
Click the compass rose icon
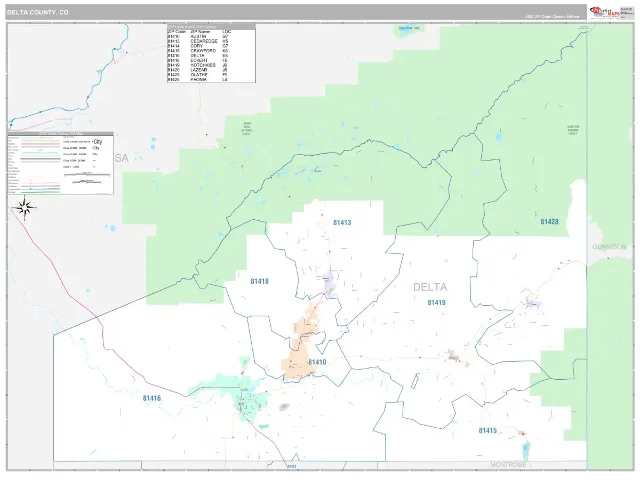25,208
